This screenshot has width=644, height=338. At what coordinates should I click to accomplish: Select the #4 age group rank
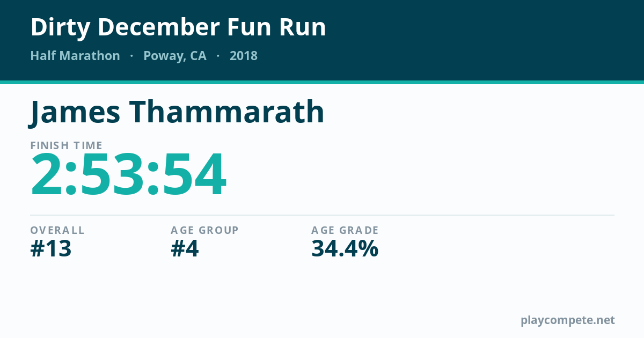(185, 249)
